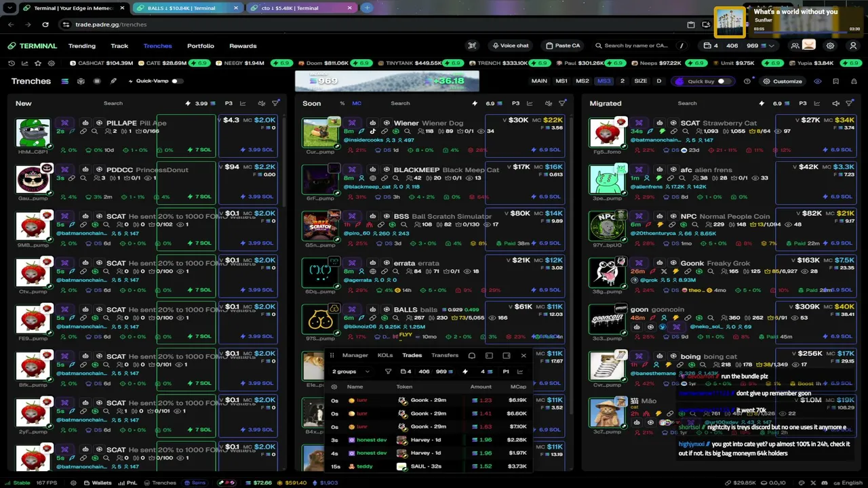Select the MS1 preset button
Image resolution: width=868 pixels, height=488 pixels.
tap(561, 81)
